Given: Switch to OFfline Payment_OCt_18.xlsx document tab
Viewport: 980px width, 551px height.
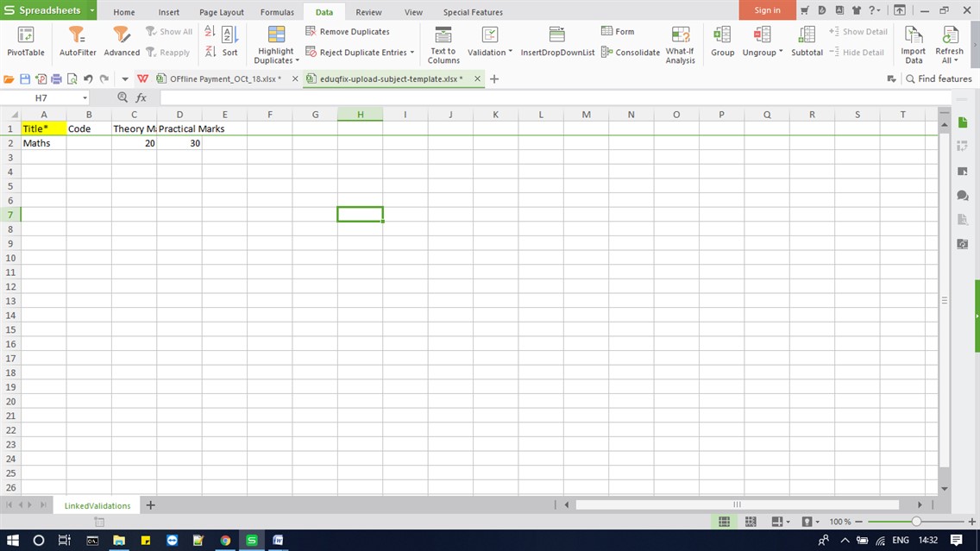Looking at the screenshot, I should pos(225,78).
